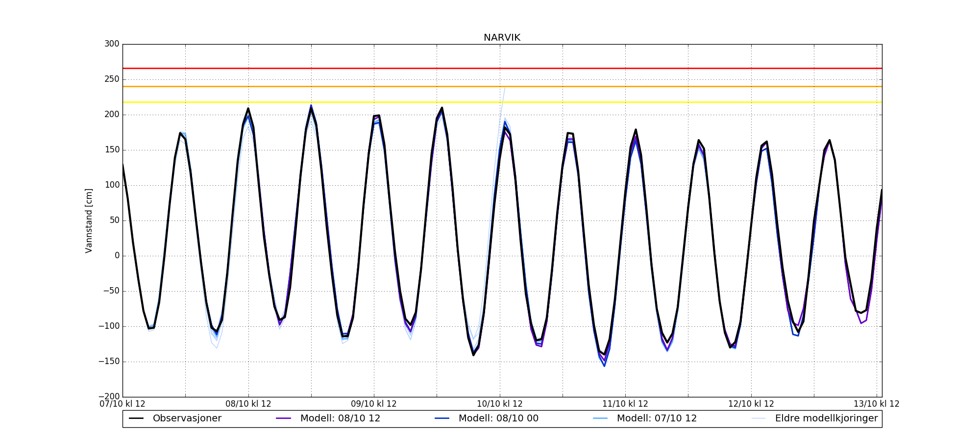Click the NARVIK chart title

pos(502,38)
